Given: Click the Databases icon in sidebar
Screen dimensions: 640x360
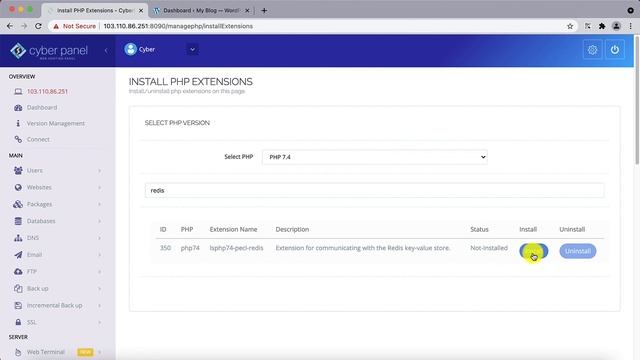Looking at the screenshot, I should point(18,221).
